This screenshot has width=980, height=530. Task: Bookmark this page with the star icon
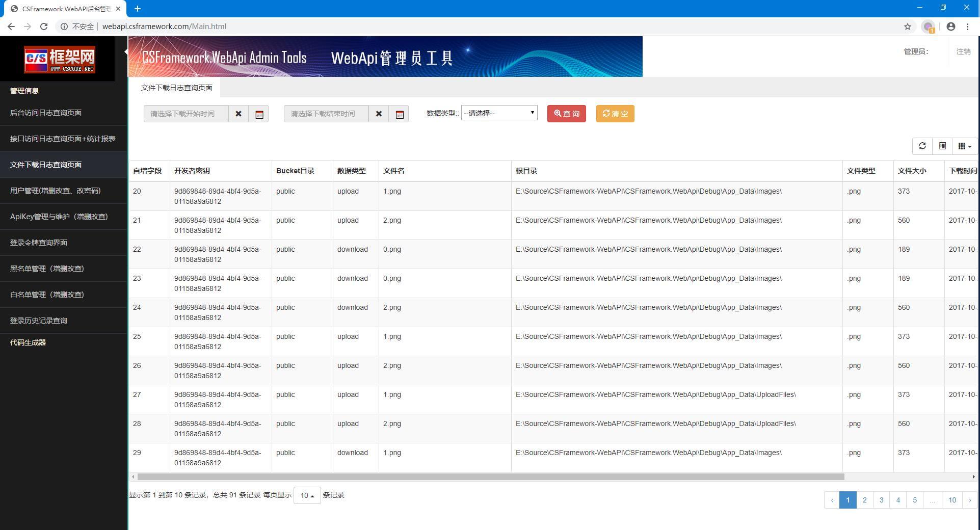point(907,26)
